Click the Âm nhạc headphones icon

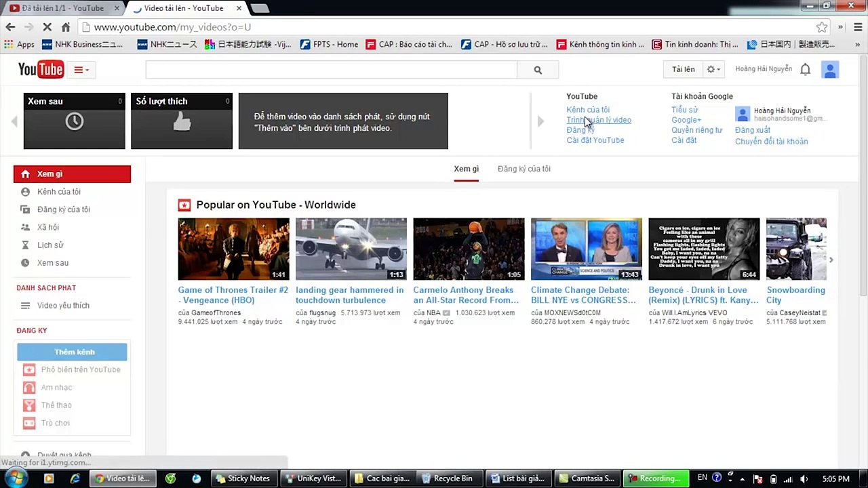point(29,387)
